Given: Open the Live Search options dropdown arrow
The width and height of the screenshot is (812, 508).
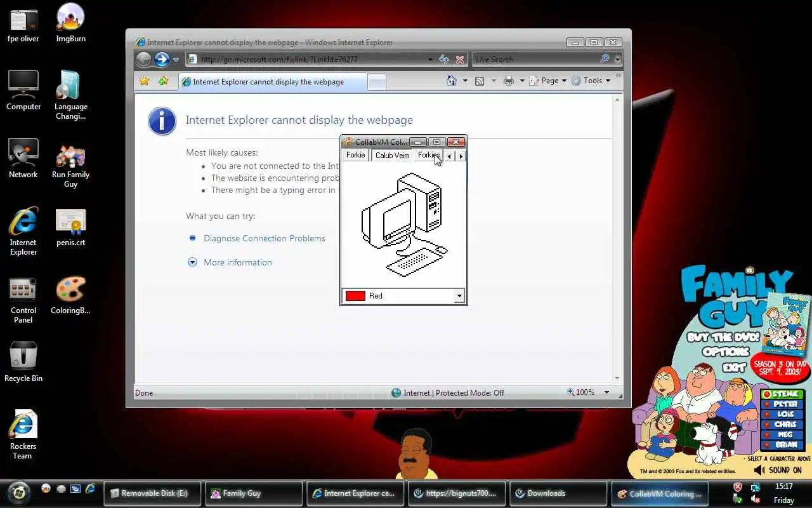Looking at the screenshot, I should pos(617,59).
